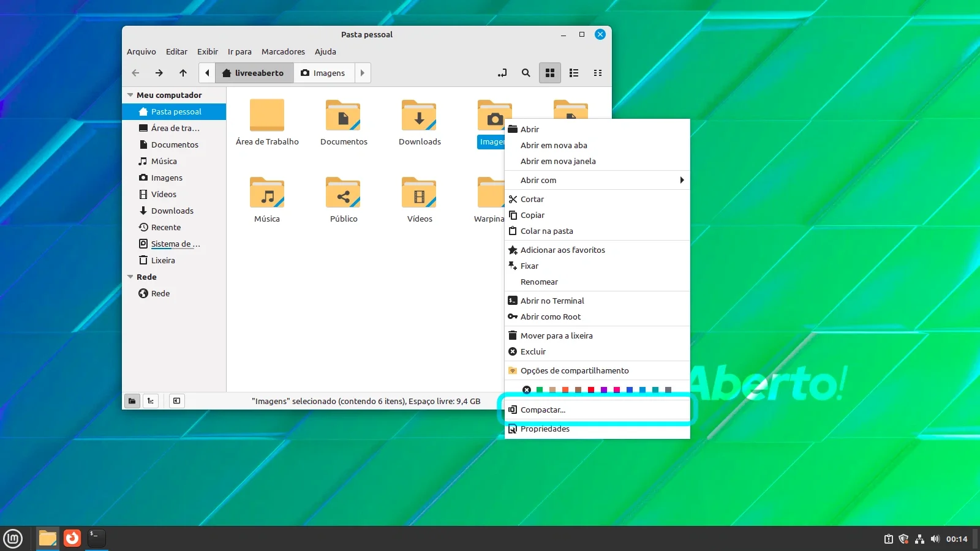Select the Downloads folder icon
Image resolution: width=980 pixels, height=551 pixels.
[419, 115]
